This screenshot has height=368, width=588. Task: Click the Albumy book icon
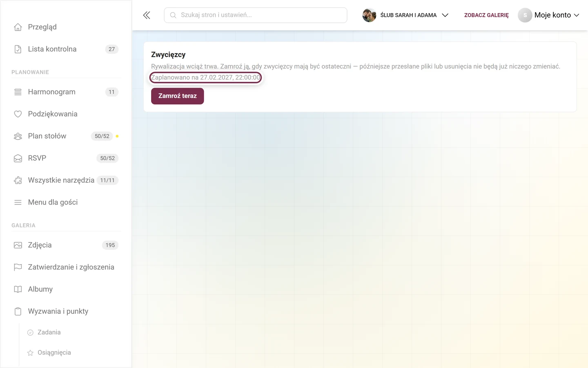point(18,289)
